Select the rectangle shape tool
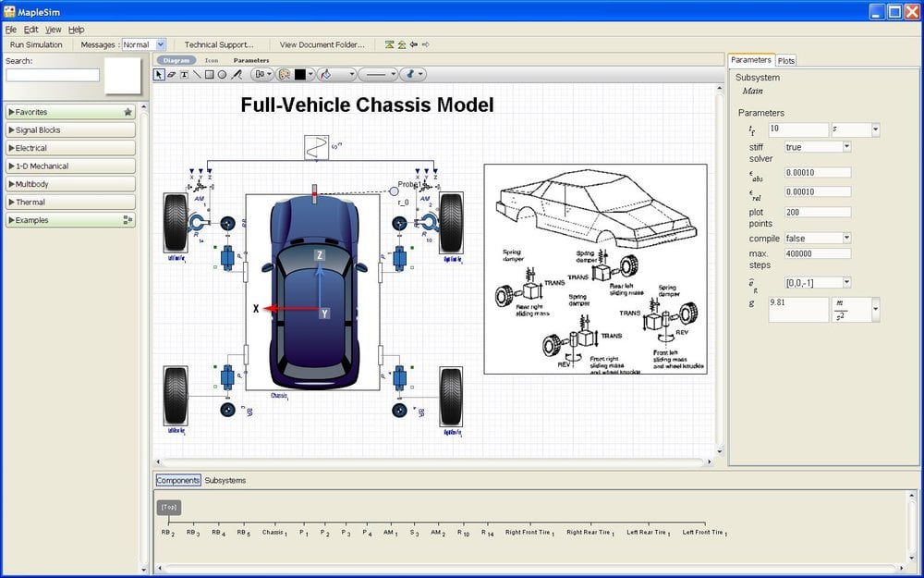 [x=210, y=74]
